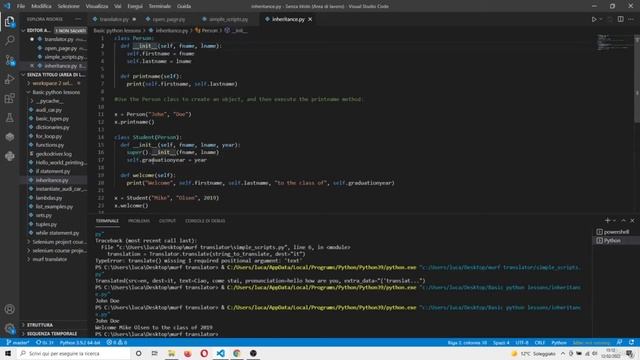Image resolution: width=640 pixels, height=360 pixels.
Task: Open the Modifica menu
Action: pos(41,6)
